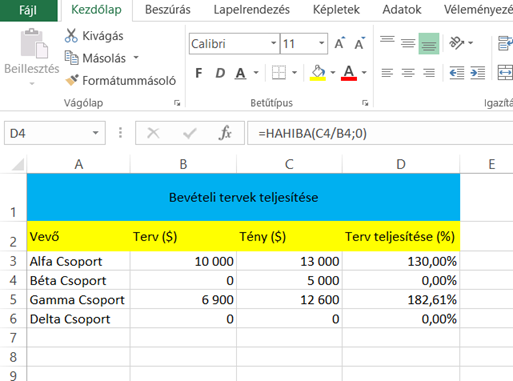Toggle bottom vertical alignment (highlighted green)

click(429, 43)
